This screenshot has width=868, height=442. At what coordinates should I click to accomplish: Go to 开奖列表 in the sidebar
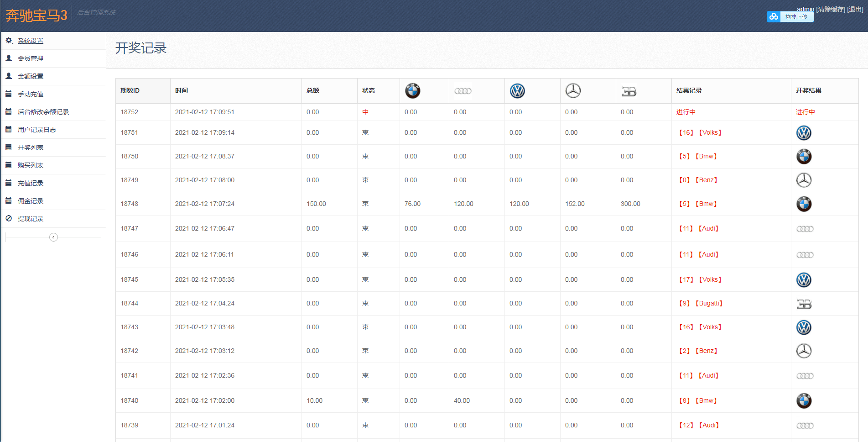(x=31, y=147)
